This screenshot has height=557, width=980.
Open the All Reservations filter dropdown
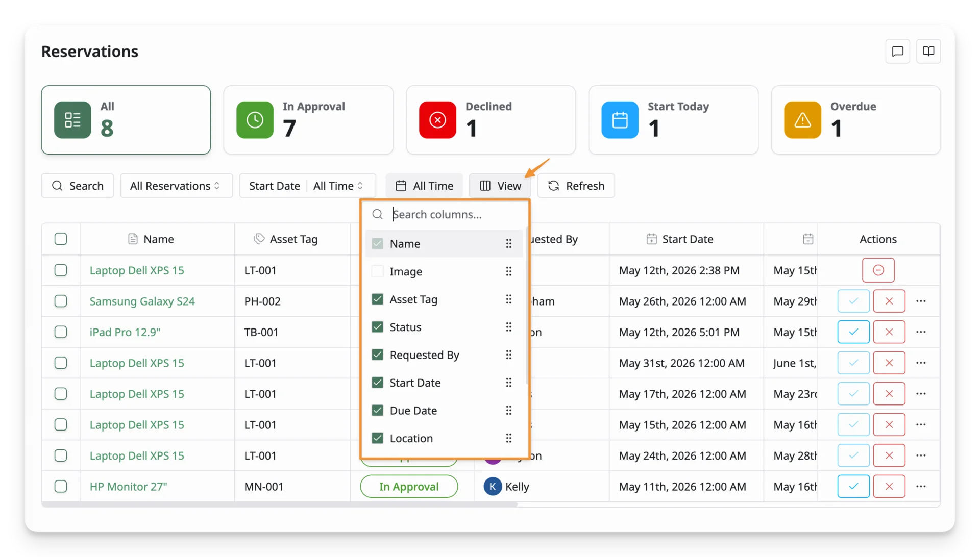[176, 186]
